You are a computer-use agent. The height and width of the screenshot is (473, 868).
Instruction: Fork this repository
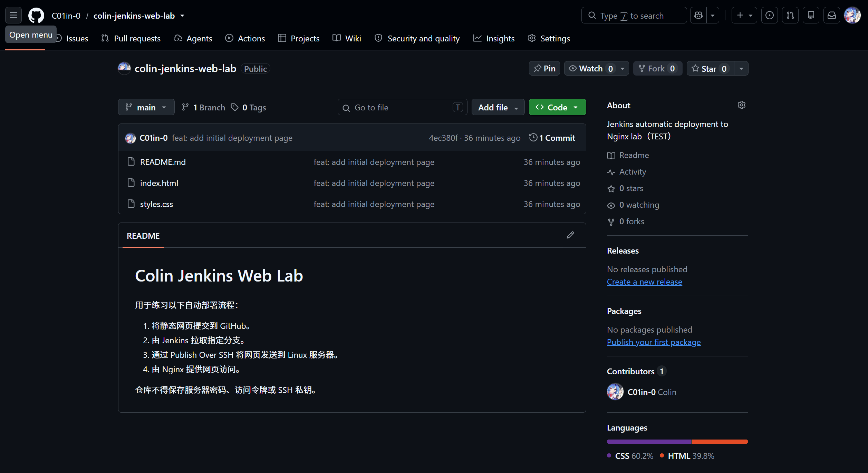658,69
